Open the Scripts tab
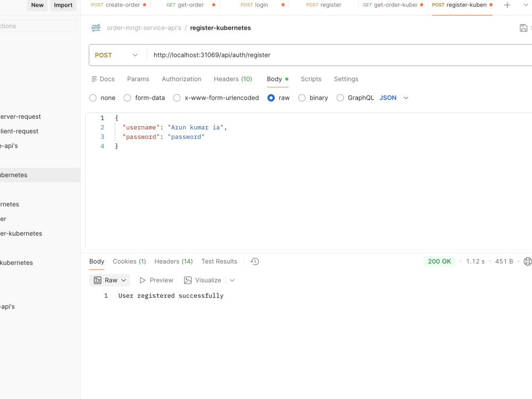 click(311, 79)
